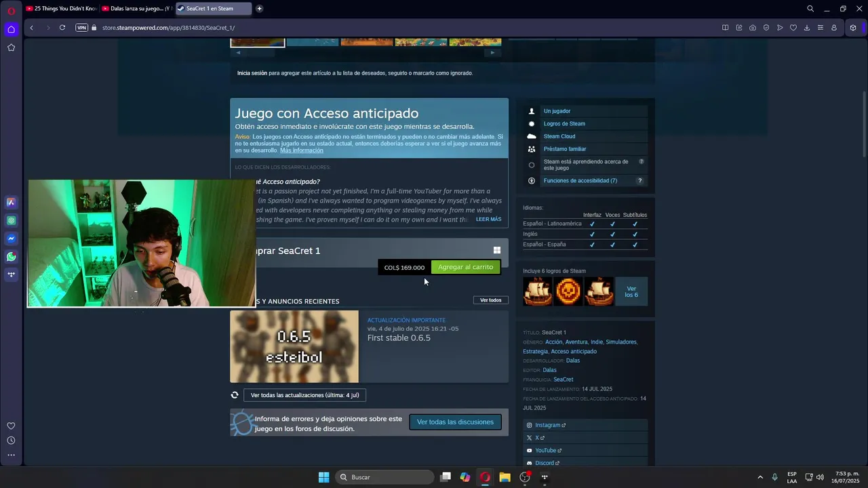The image size is (868, 488).
Task: Open Aria AI icon in sidebar
Action: coord(11,202)
